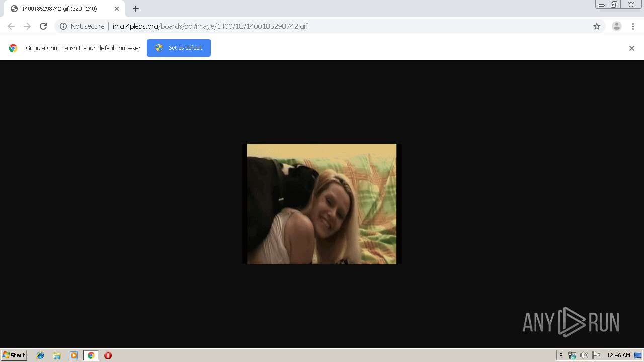
Task: Open the network tray icon
Action: click(x=572, y=355)
